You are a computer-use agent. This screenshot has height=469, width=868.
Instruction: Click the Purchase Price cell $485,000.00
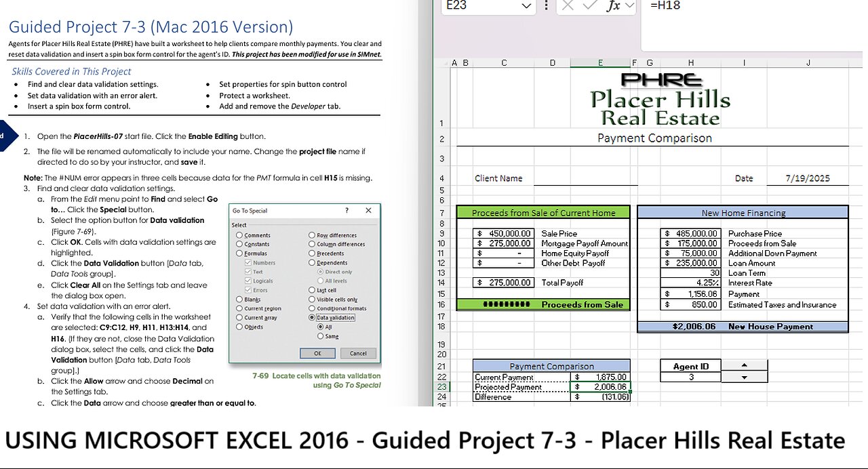[690, 233]
